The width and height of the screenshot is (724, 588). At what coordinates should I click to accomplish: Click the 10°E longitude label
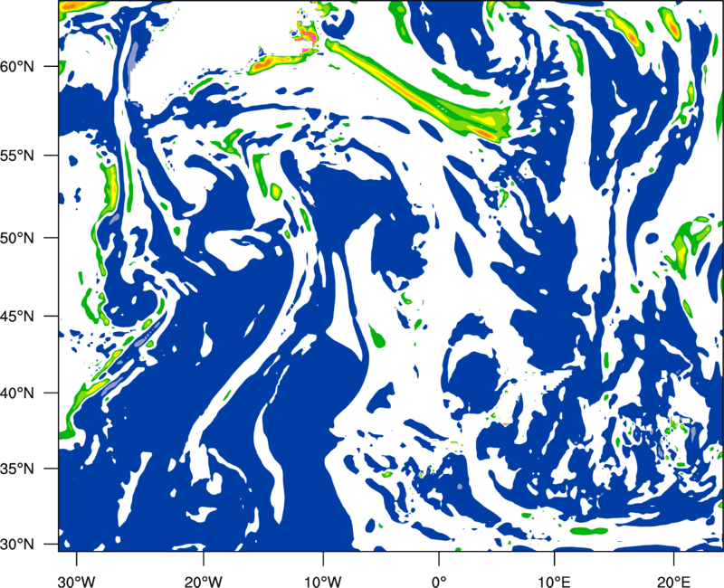[554, 582]
